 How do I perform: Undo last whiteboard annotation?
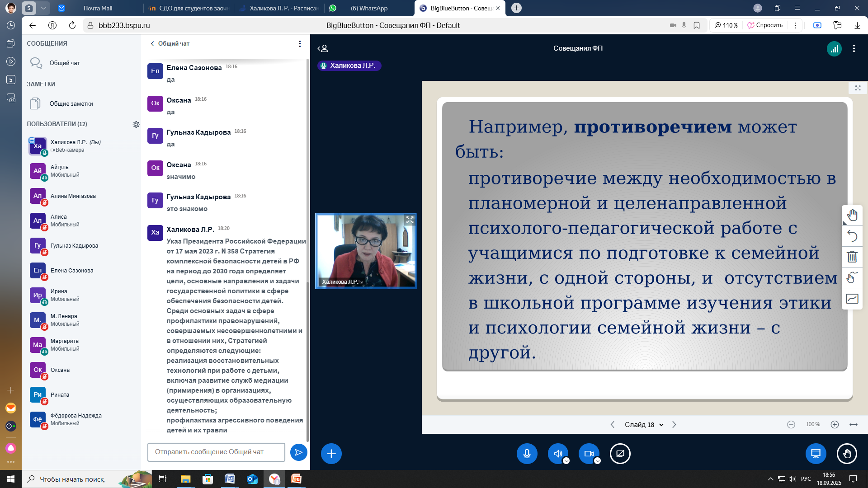[852, 236]
